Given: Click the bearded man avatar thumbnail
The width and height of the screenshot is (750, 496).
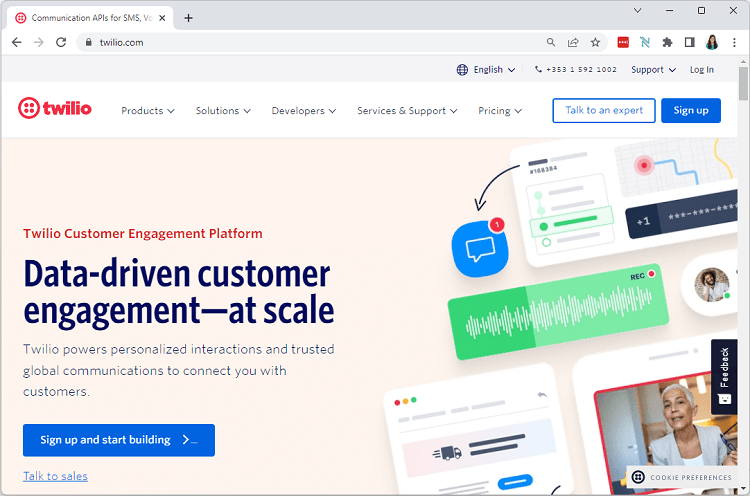Looking at the screenshot, I should tap(712, 285).
